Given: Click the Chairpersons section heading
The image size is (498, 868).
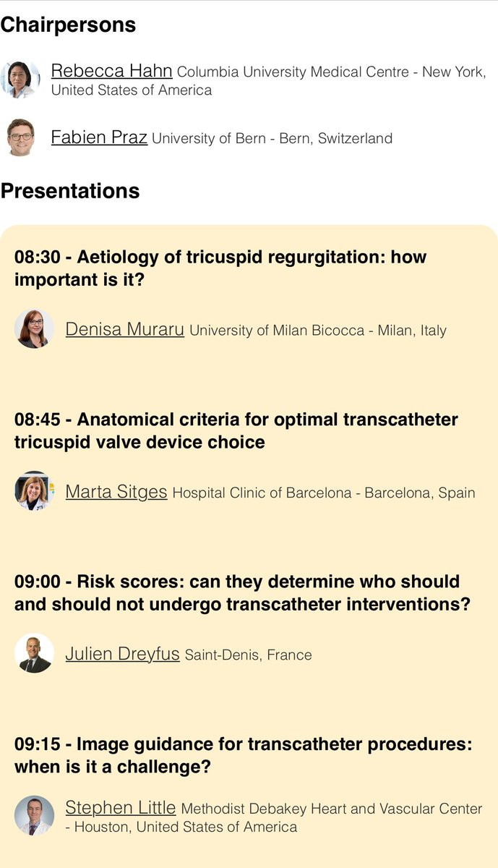Looking at the screenshot, I should pyautogui.click(x=68, y=25).
